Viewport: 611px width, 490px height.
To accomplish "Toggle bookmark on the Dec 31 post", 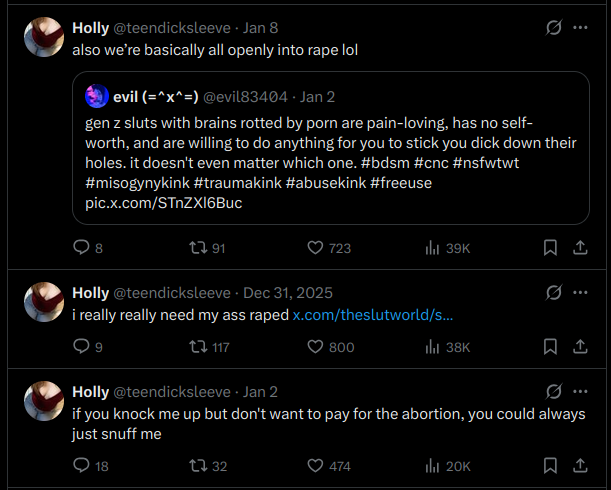I will coord(550,347).
